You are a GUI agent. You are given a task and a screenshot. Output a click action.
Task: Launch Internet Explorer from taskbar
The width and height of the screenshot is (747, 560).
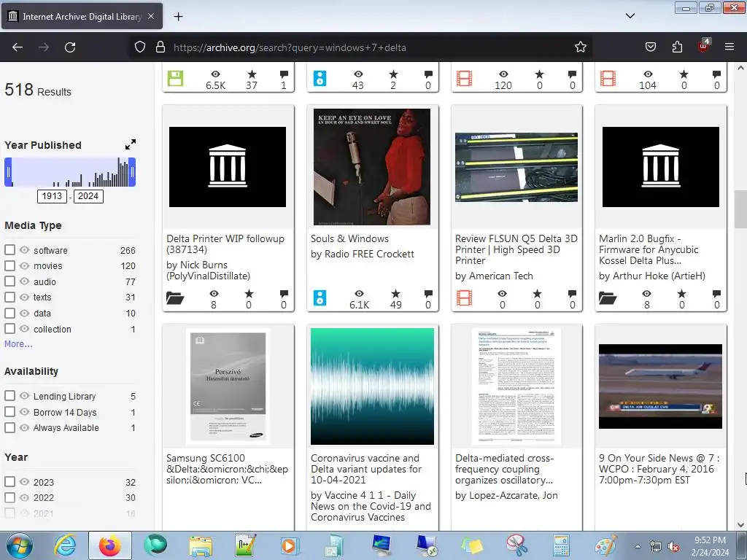(x=65, y=545)
